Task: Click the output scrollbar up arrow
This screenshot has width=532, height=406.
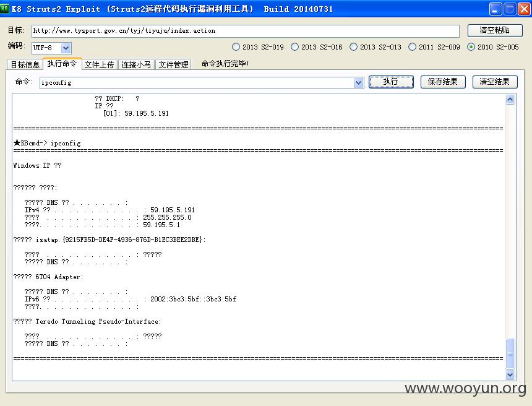Action: point(510,100)
